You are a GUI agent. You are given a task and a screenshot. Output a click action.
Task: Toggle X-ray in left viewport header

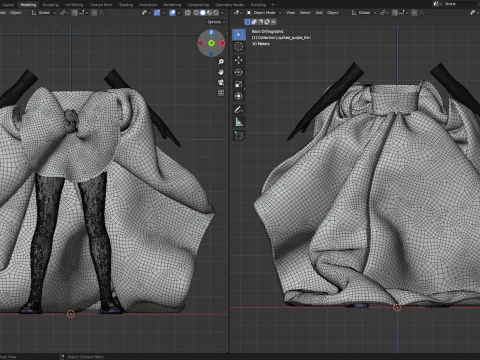pos(188,13)
